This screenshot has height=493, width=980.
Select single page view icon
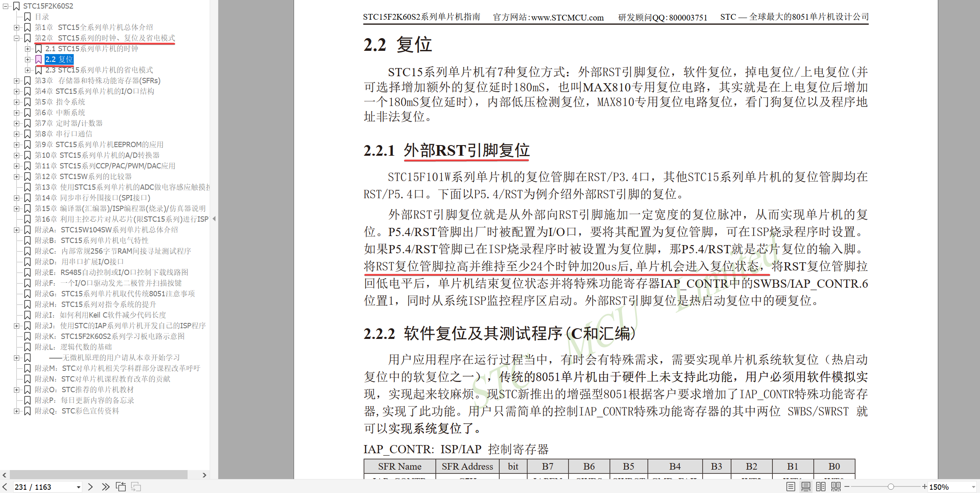pos(791,486)
